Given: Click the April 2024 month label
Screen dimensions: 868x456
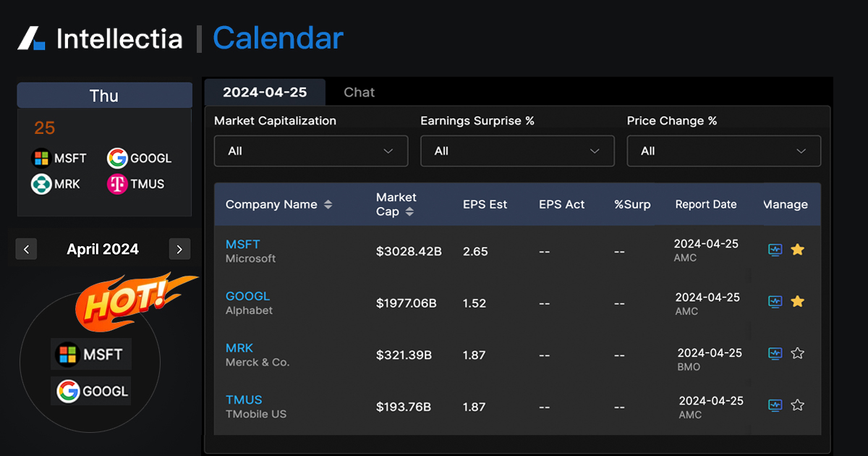Looking at the screenshot, I should click(x=103, y=250).
